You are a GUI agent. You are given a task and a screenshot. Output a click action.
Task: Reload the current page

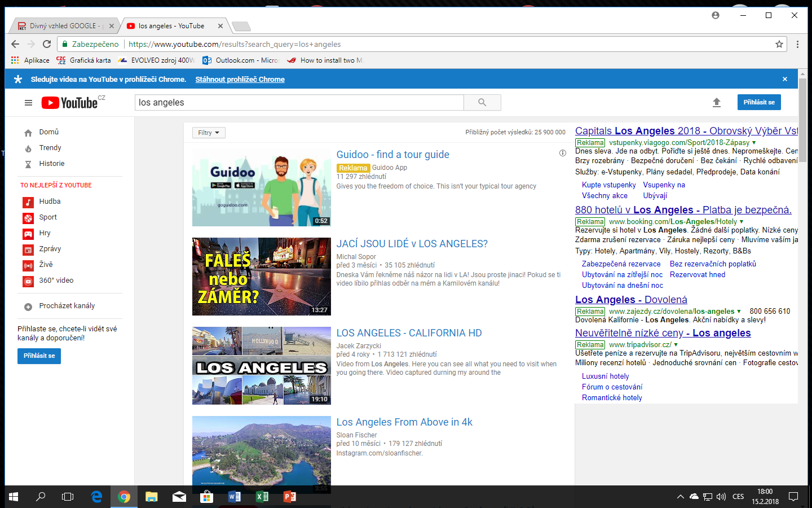tap(47, 44)
